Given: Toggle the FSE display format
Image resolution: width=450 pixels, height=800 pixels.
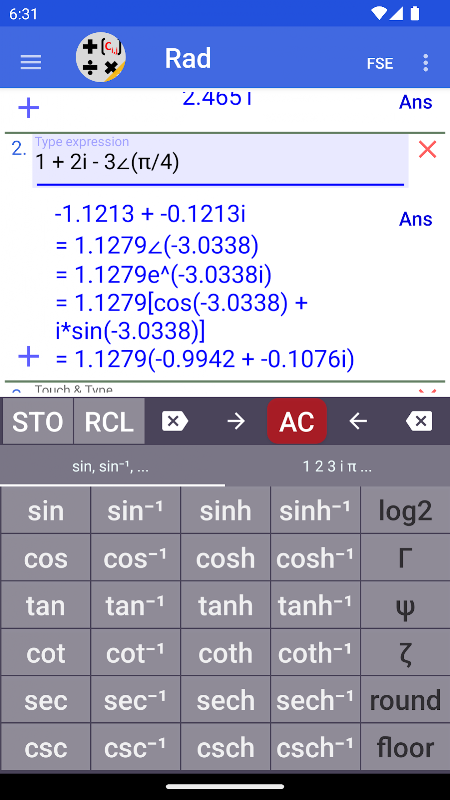Looking at the screenshot, I should pos(380,64).
